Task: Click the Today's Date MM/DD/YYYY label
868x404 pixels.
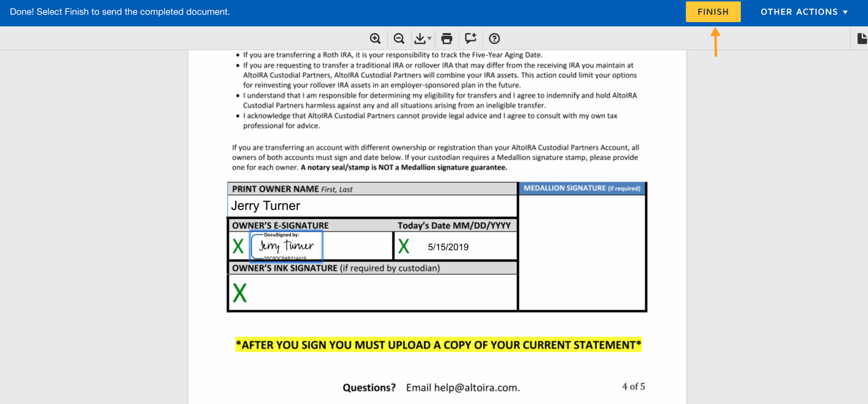Action: pos(454,225)
